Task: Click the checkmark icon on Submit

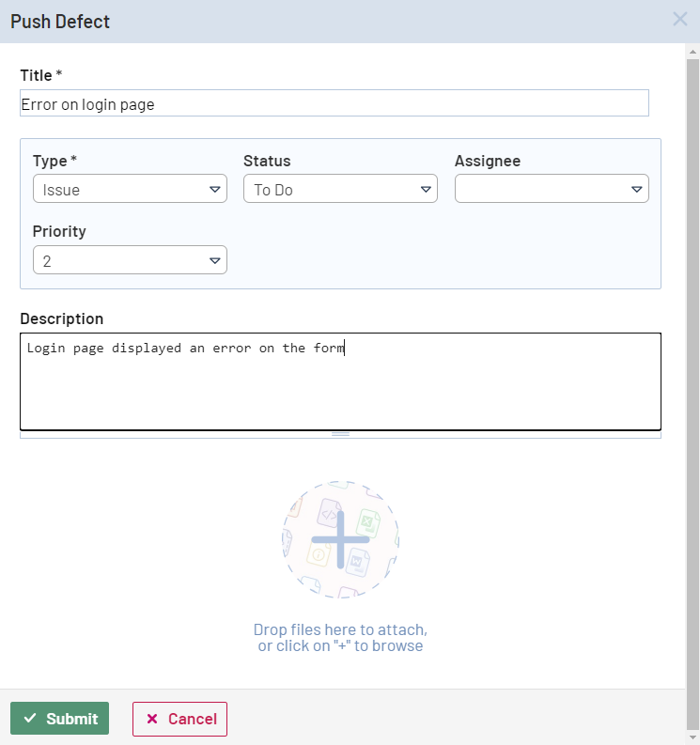Action: (30, 719)
